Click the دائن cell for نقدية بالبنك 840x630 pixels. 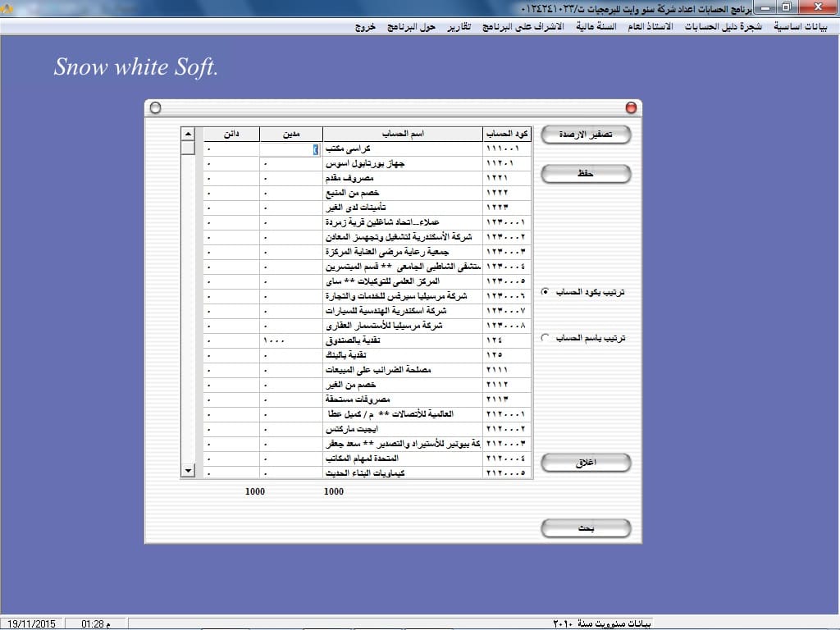[231, 355]
